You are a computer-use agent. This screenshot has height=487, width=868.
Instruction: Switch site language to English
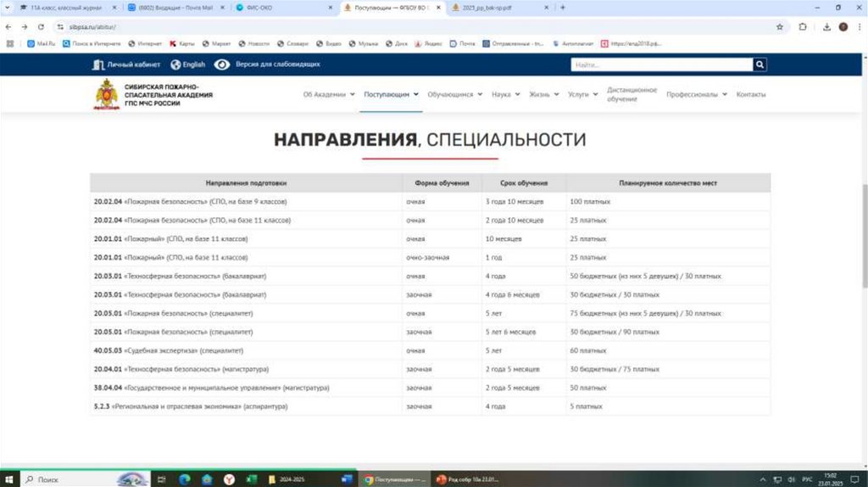[x=187, y=64]
